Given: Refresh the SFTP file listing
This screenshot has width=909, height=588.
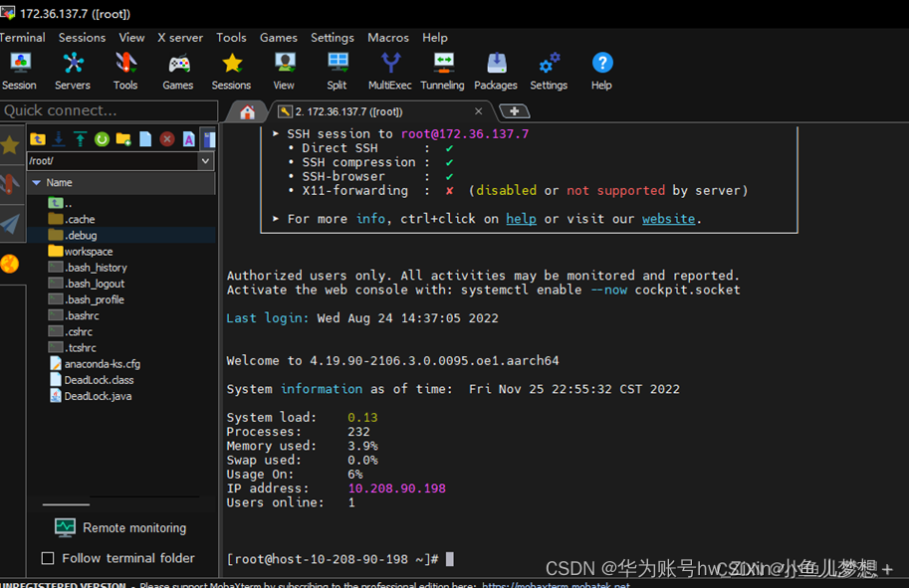Looking at the screenshot, I should [x=102, y=139].
